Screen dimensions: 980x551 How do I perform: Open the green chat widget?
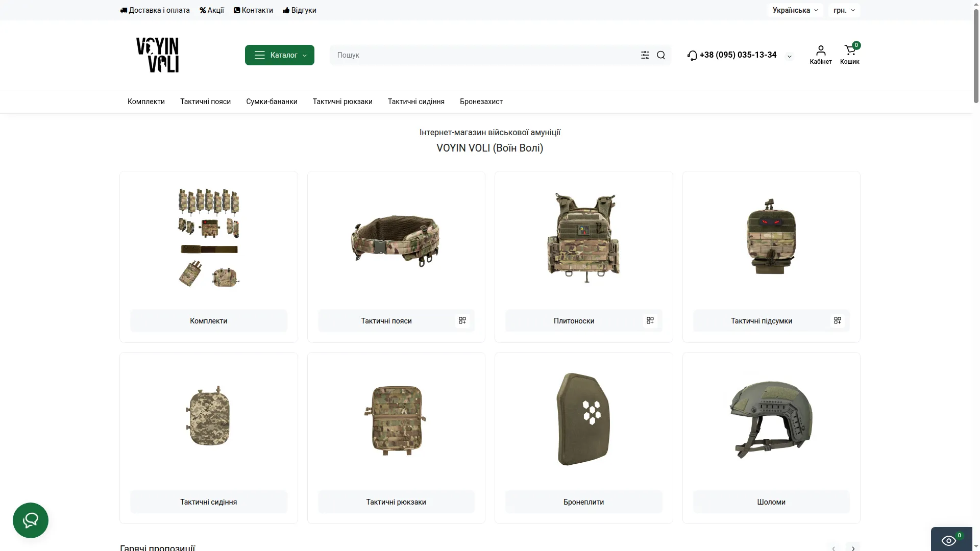(31, 520)
